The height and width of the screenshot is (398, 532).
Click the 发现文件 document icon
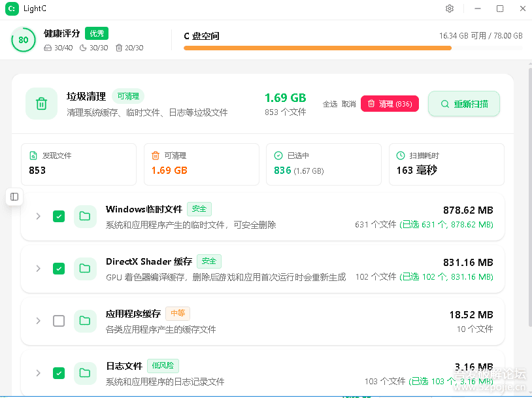[x=33, y=156]
